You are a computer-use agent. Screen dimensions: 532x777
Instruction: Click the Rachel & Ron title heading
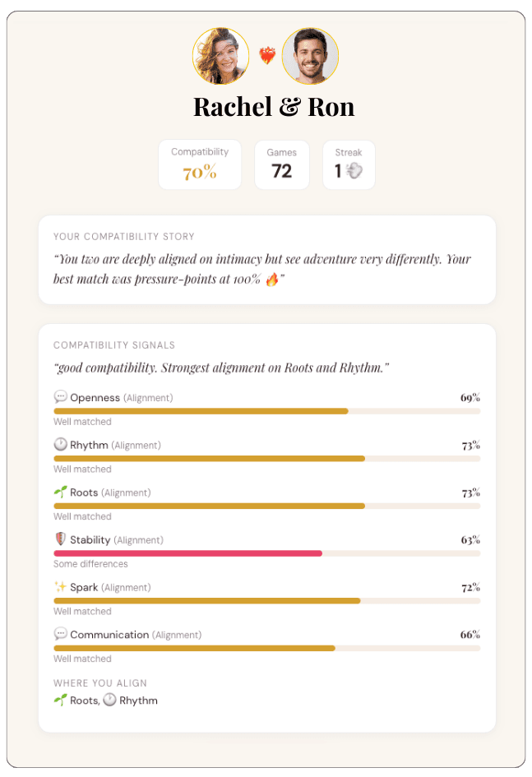(x=274, y=107)
